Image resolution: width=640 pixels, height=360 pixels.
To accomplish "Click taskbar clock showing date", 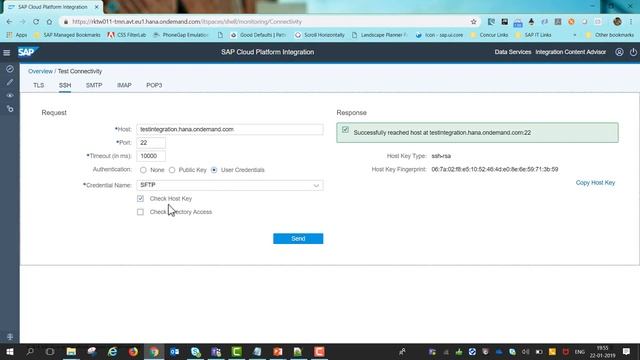I will (602, 352).
